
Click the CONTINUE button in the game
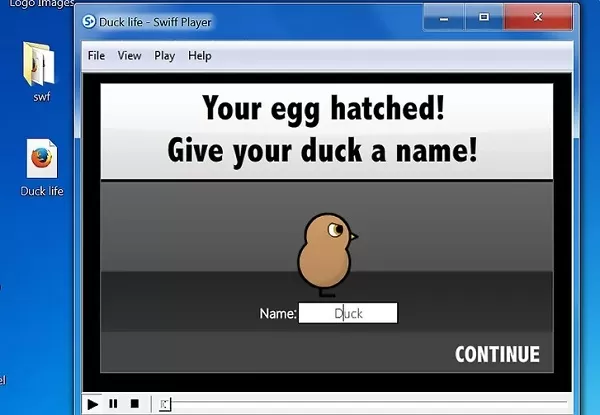pos(497,354)
